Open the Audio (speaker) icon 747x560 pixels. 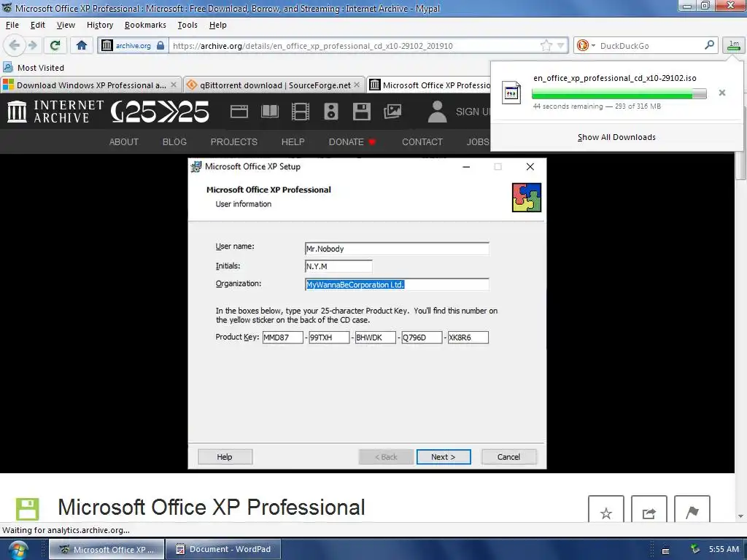click(x=331, y=112)
